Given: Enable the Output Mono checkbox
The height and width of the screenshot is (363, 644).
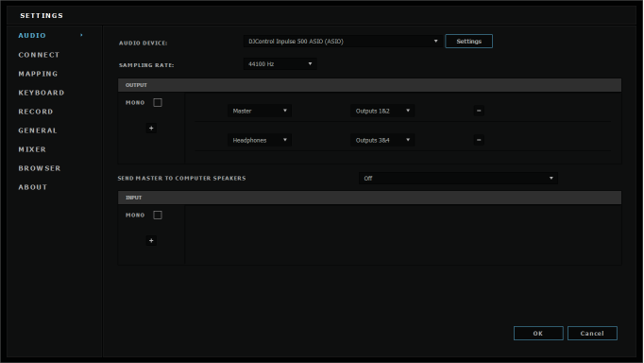Looking at the screenshot, I should coord(158,102).
